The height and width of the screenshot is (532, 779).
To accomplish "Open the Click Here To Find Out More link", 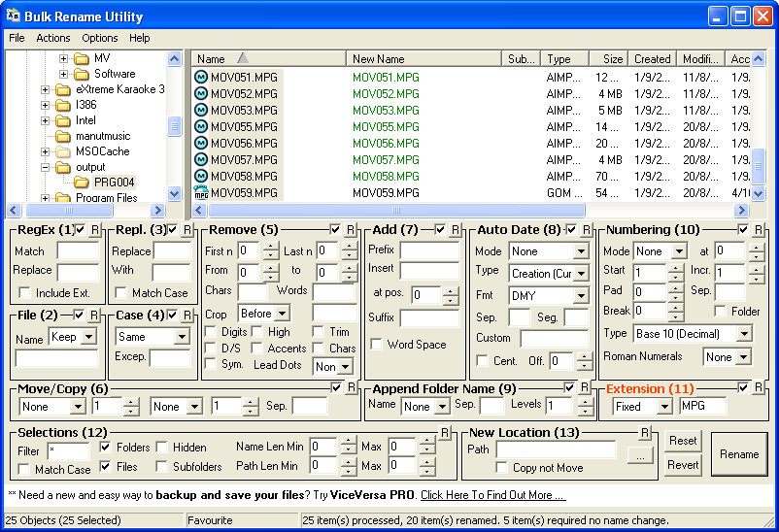I will [x=492, y=495].
